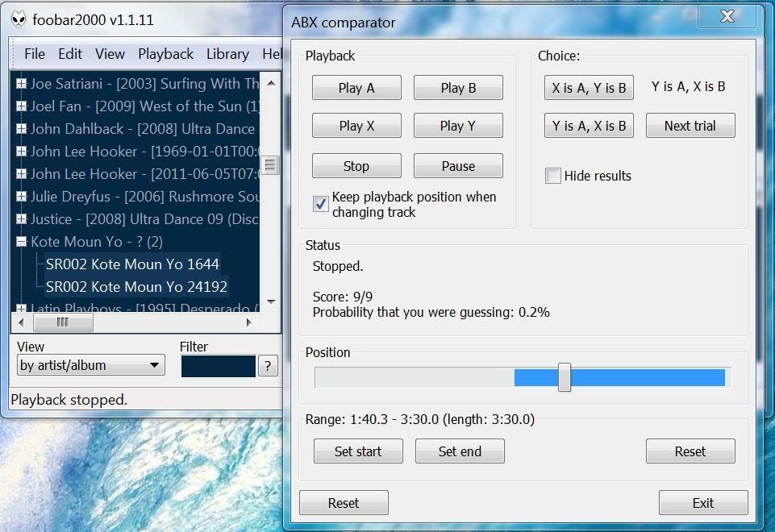Pause ABX playback
The width and height of the screenshot is (775, 532).
(458, 166)
